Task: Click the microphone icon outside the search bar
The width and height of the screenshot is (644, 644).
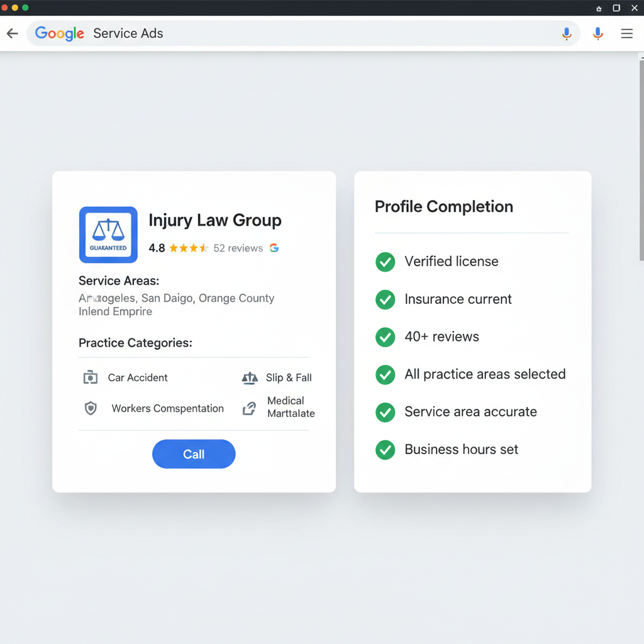Action: pos(598,34)
